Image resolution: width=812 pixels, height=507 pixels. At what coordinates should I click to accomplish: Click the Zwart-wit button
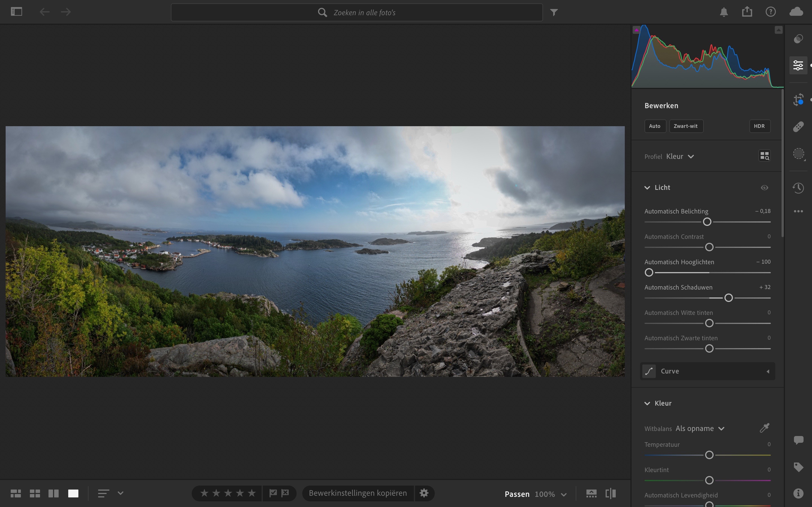pos(685,126)
